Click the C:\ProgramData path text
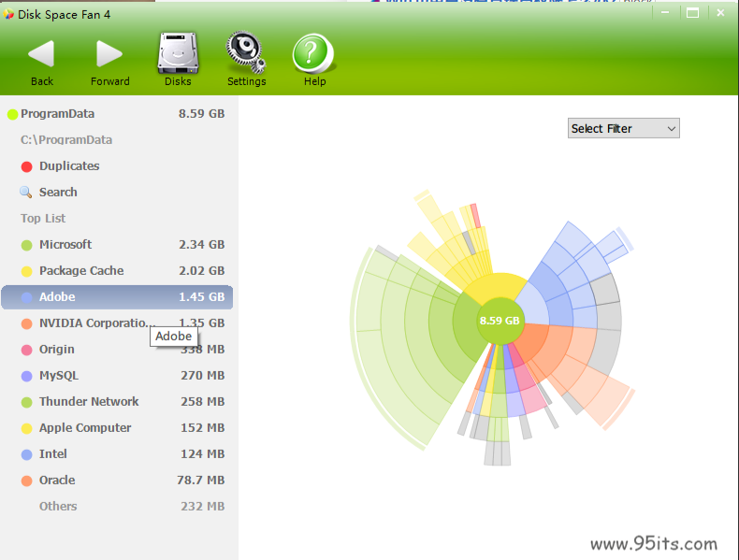The height and width of the screenshot is (560, 739). pyautogui.click(x=66, y=140)
